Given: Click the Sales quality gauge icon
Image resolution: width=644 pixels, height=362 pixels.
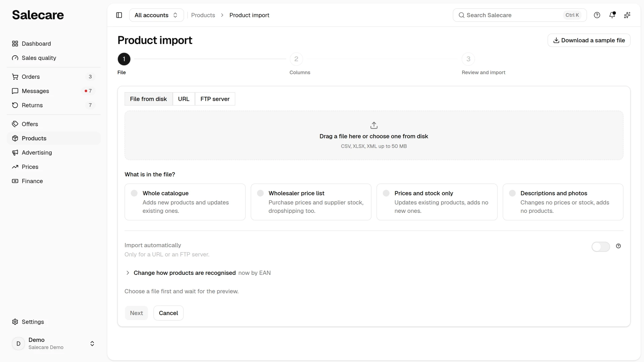Looking at the screenshot, I should coord(15,58).
